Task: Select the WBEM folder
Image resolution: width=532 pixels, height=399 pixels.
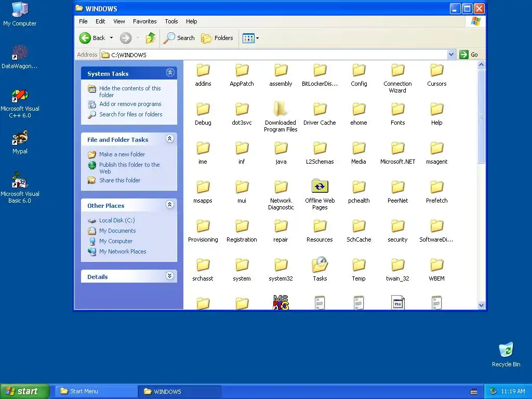Action: pyautogui.click(x=436, y=270)
